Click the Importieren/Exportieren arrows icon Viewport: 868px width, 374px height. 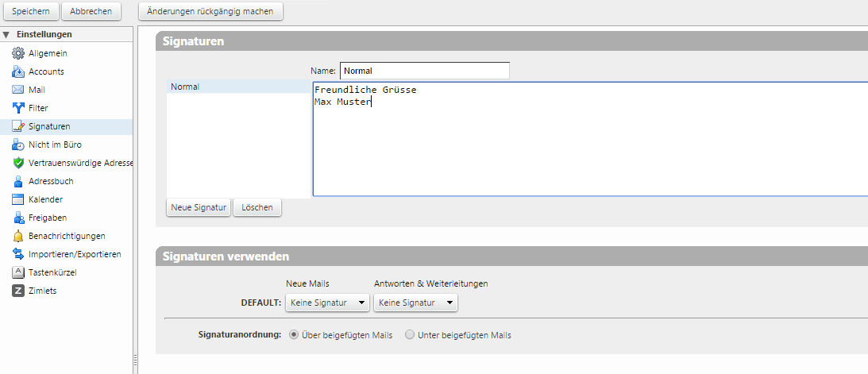(18, 254)
